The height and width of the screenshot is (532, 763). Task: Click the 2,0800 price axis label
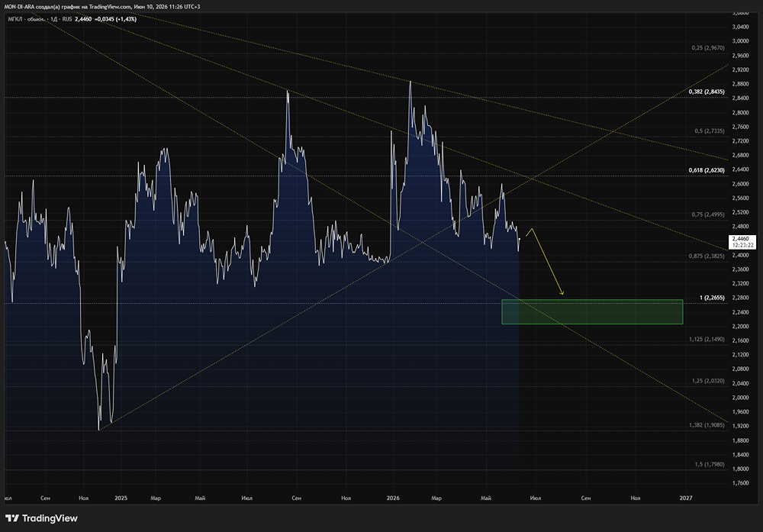coord(740,369)
